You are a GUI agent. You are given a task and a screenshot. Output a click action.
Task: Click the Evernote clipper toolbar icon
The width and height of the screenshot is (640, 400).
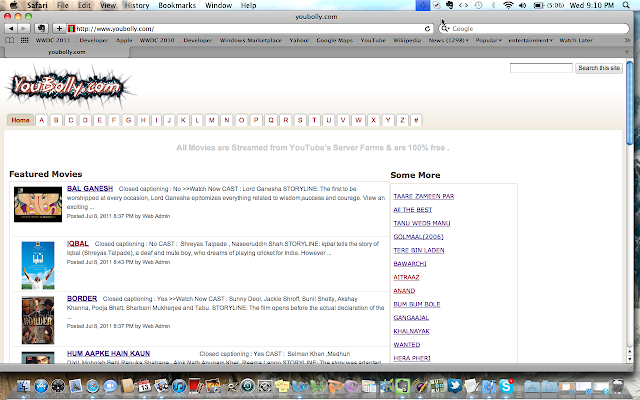[x=41, y=29]
